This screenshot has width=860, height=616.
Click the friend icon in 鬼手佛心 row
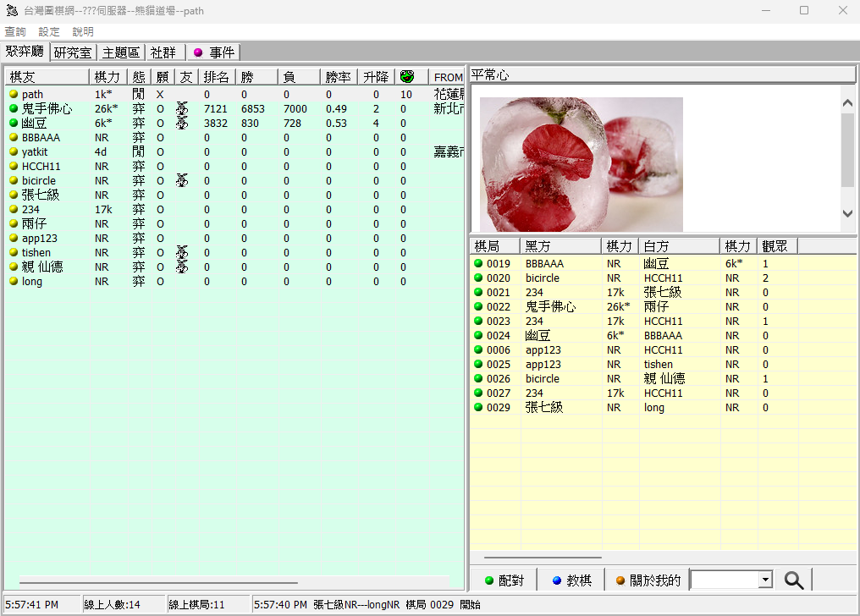(181, 109)
